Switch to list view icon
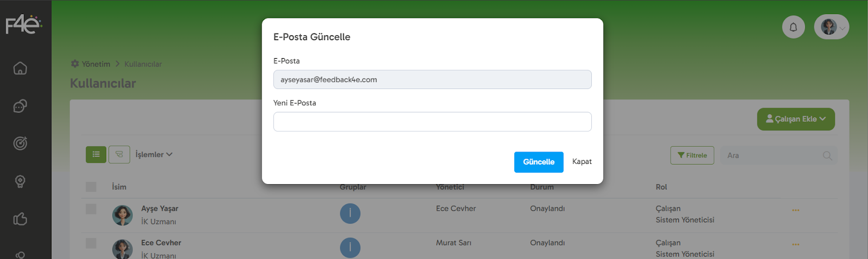This screenshot has width=868, height=259. click(x=96, y=155)
